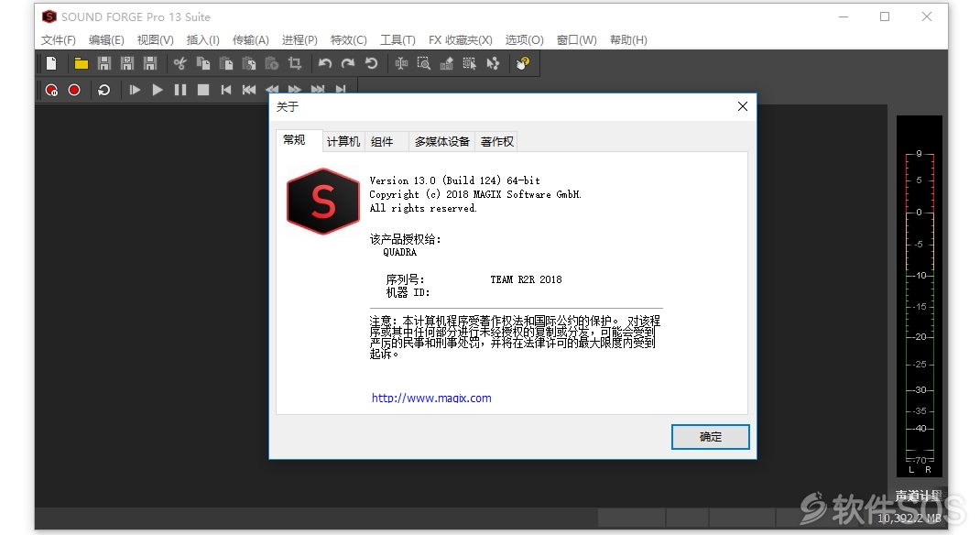Click the Paste Special clipboard icon

249,63
